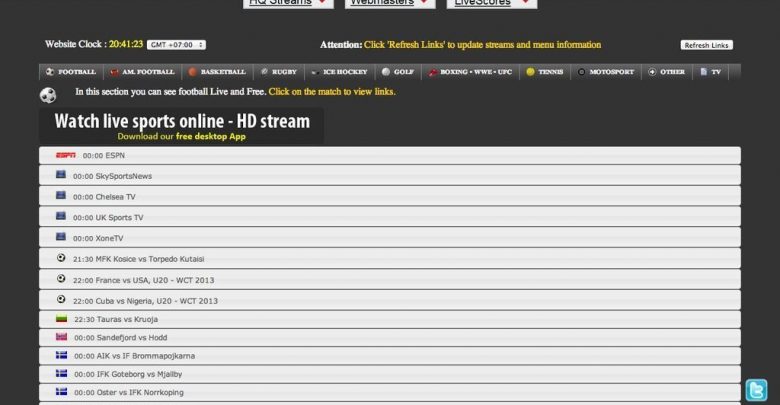The width and height of the screenshot is (780, 405).
Task: Open the Am. Football section tab
Action: pyautogui.click(x=142, y=72)
